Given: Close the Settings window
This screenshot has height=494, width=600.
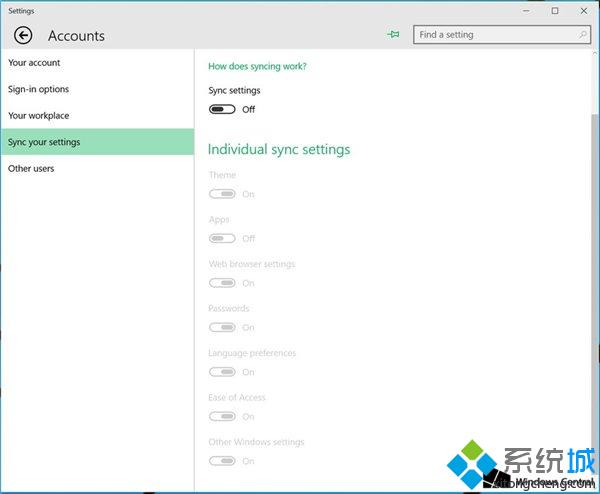Looking at the screenshot, I should (x=584, y=11).
